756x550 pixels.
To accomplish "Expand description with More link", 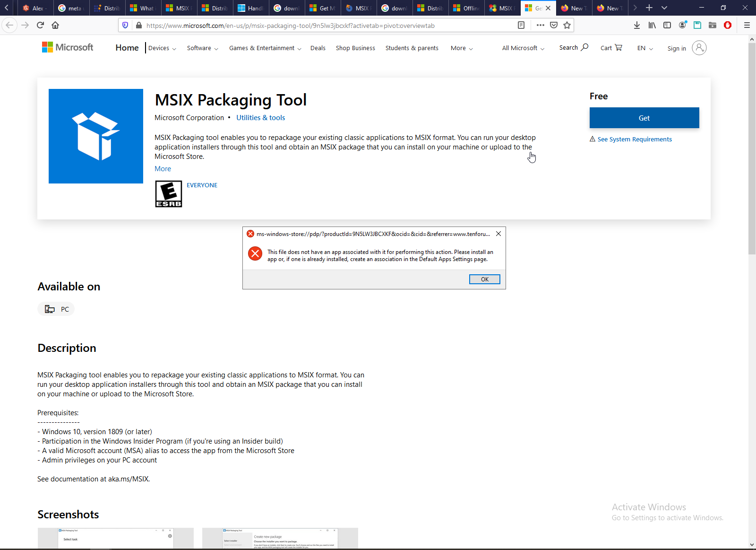I will (163, 169).
